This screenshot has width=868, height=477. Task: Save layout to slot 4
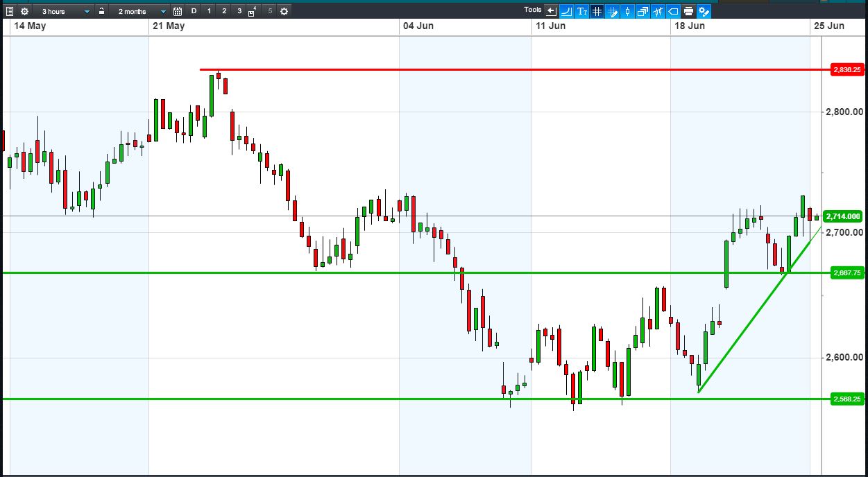coord(253,11)
